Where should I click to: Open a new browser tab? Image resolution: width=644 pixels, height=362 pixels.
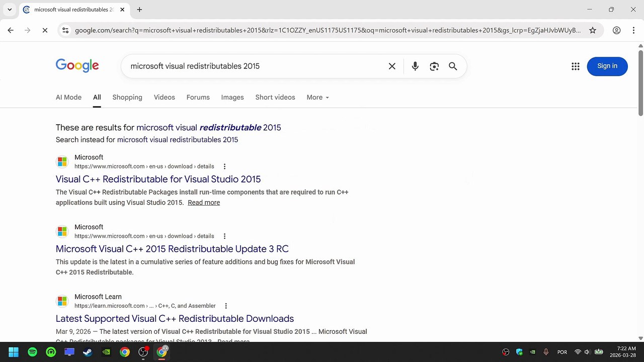tap(139, 10)
